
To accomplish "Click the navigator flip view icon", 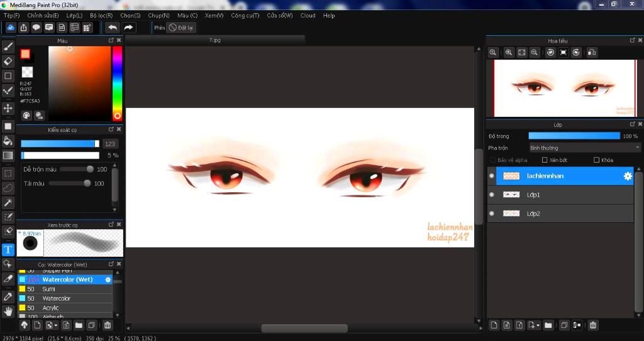I will (x=592, y=53).
